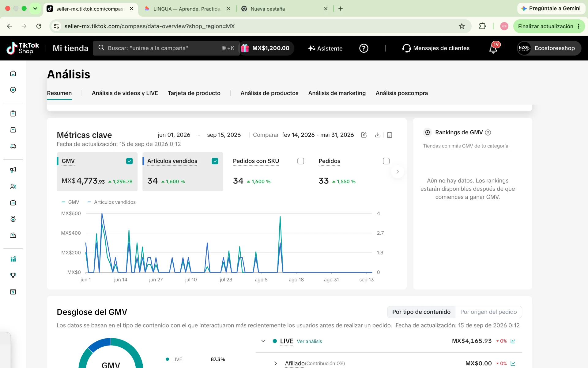Open the browser tab list dropdown
This screenshot has height=368, width=588.
[35, 9]
